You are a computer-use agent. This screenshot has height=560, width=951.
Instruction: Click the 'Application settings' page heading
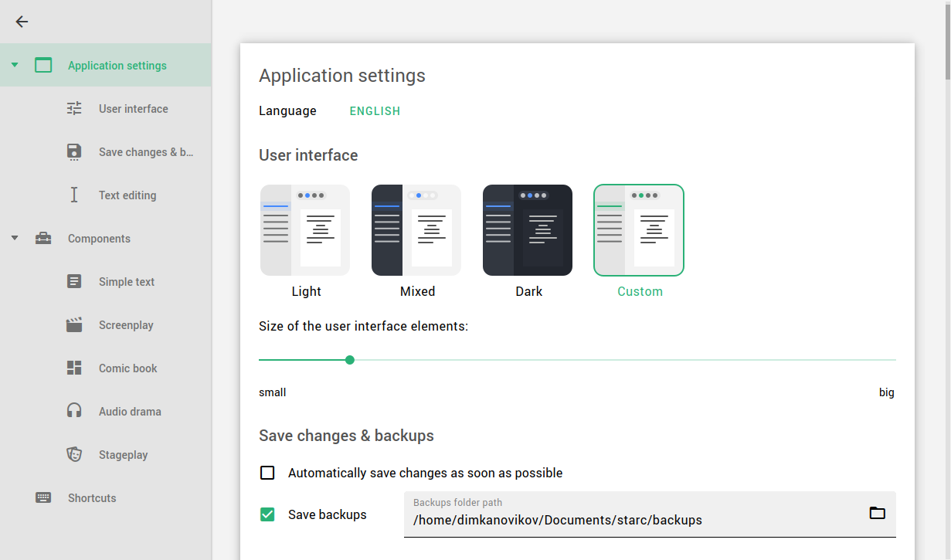pos(342,76)
